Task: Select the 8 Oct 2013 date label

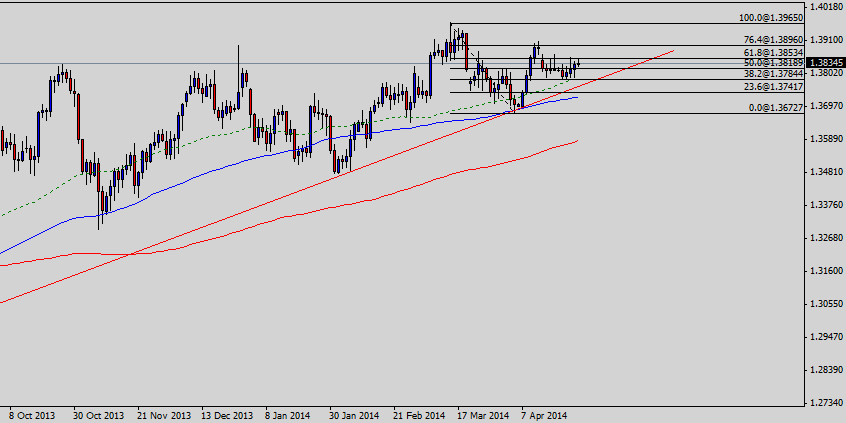Action: tap(32, 415)
